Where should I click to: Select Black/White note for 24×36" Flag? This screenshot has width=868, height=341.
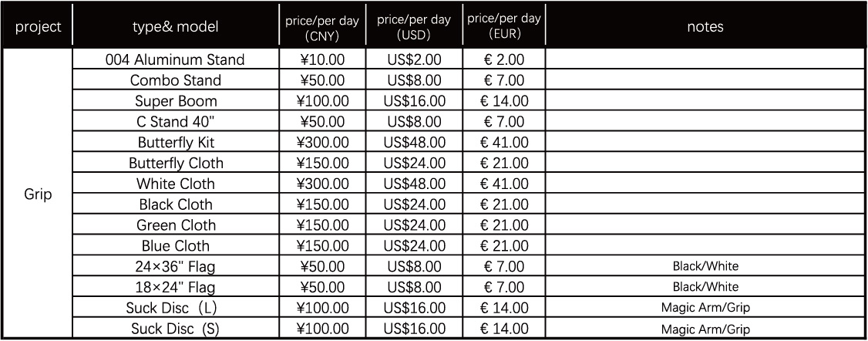tap(705, 266)
